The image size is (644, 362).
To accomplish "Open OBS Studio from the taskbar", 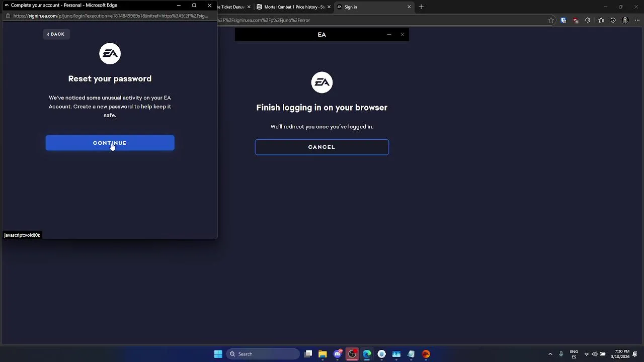I will point(352,354).
